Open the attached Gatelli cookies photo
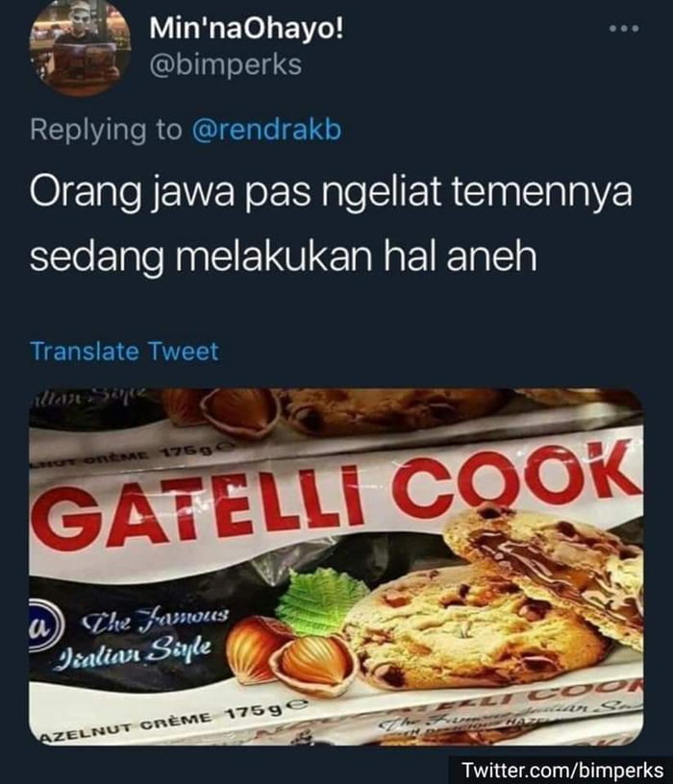This screenshot has height=784, width=673. pyautogui.click(x=336, y=567)
